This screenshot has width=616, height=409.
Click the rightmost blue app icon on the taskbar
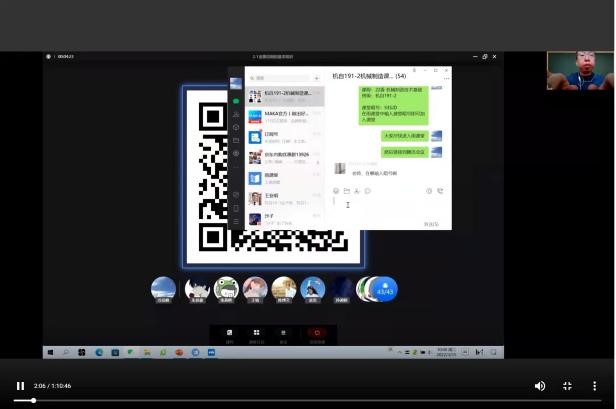(x=211, y=352)
